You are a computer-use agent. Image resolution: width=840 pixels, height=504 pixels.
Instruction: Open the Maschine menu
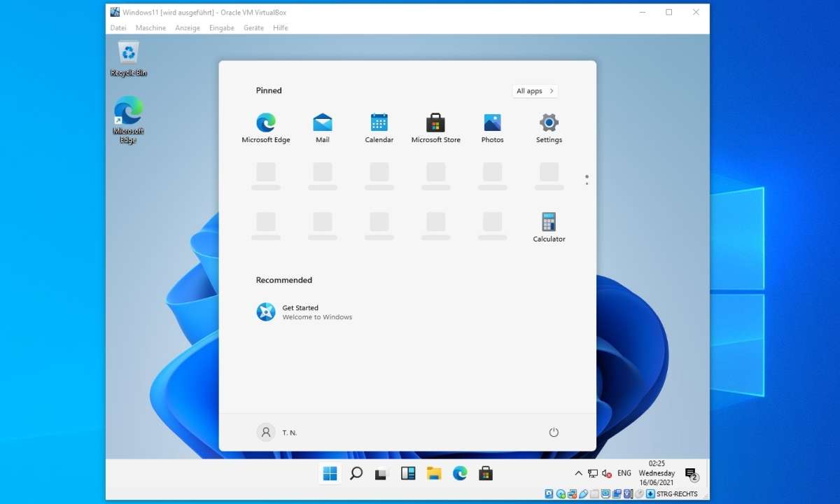[150, 28]
